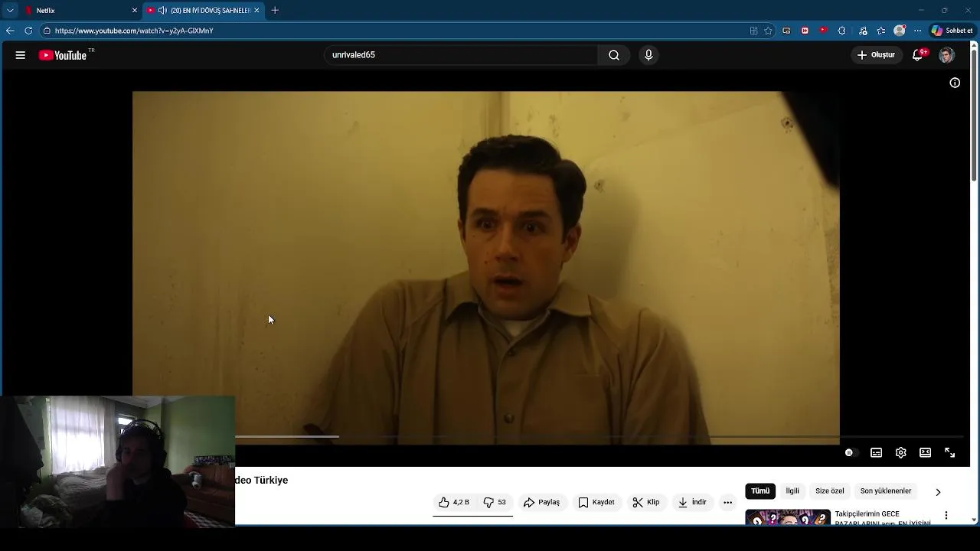Dislike the video (53)
Viewport: 980px width, 551px height.
[x=495, y=503]
